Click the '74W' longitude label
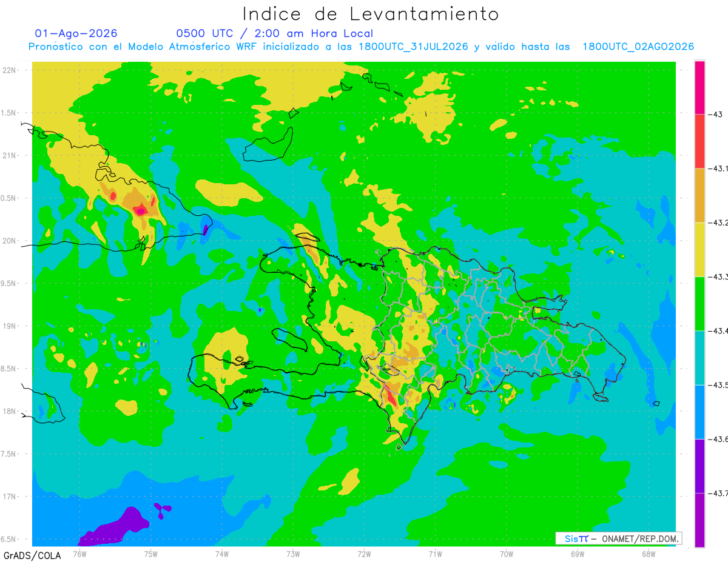The width and height of the screenshot is (728, 562). pyautogui.click(x=222, y=553)
